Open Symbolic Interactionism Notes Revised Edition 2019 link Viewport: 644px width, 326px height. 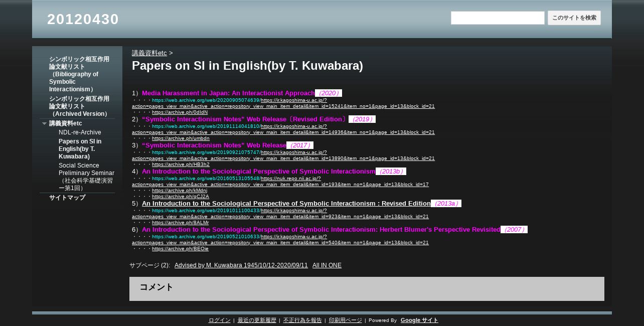245,119
